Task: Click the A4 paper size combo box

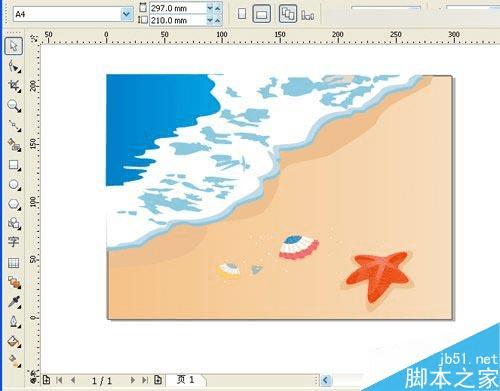Action: click(73, 14)
